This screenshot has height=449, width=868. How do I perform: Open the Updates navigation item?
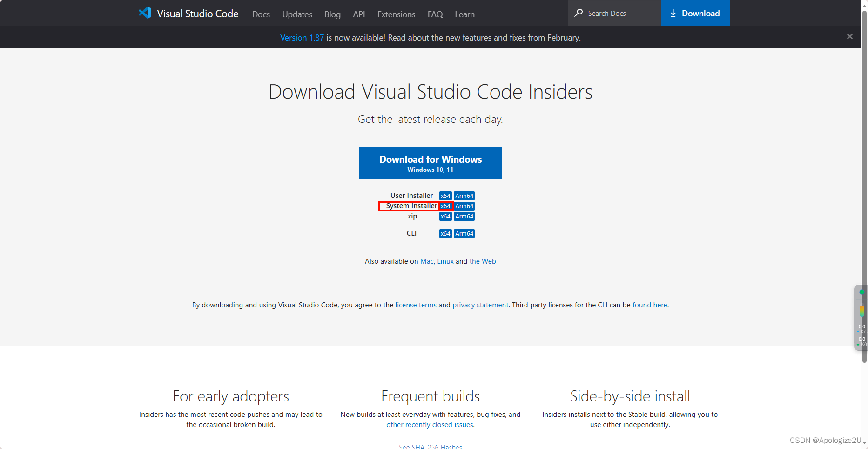tap(297, 14)
